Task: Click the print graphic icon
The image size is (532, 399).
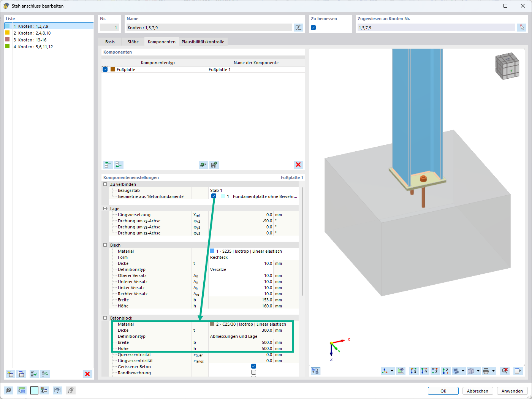Action: (486, 371)
